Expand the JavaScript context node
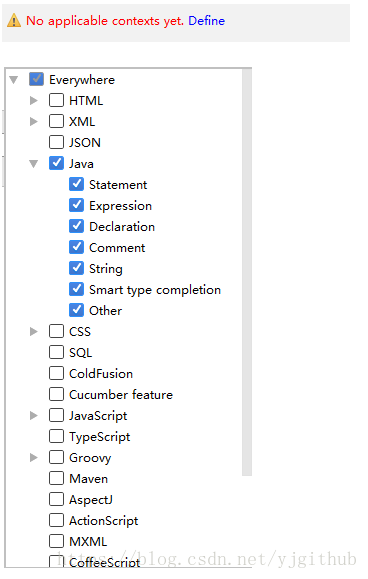This screenshot has height=579, width=368. (34, 415)
